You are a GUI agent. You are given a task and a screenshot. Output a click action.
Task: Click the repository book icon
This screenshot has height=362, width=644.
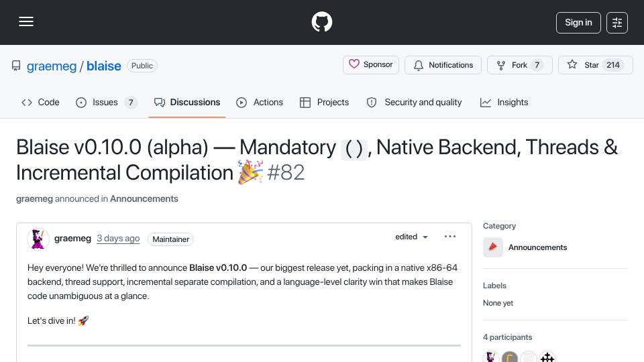pos(16,66)
